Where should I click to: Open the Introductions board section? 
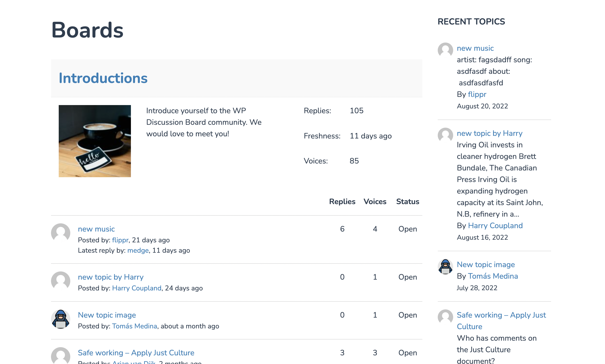[x=103, y=78]
